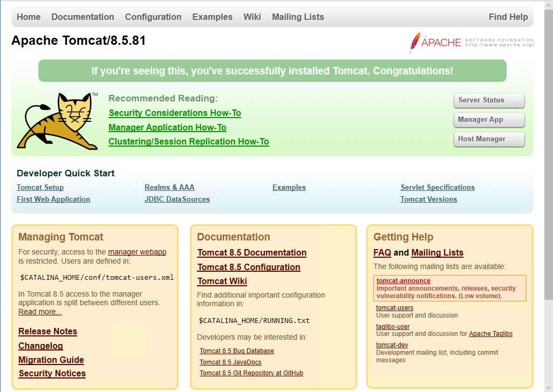This screenshot has height=392, width=553.
Task: Open the Home navigation item
Action: [x=29, y=17]
